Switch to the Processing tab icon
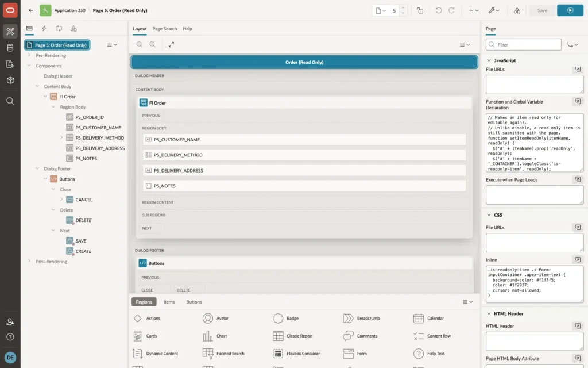 pyautogui.click(x=59, y=29)
